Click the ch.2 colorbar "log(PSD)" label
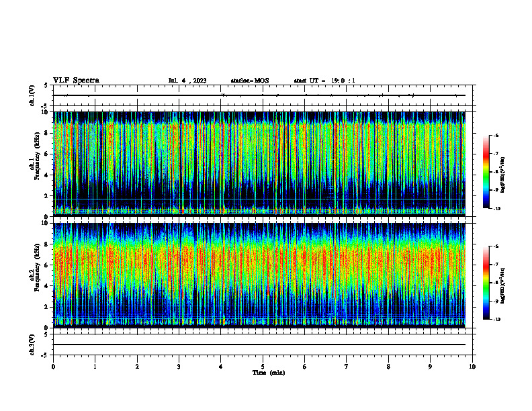Viewport: 532px width, 411px height. [503, 286]
